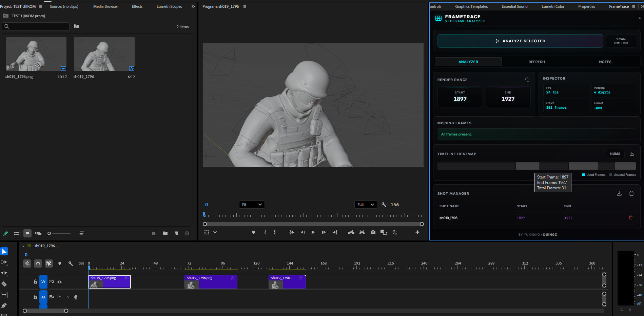The height and width of the screenshot is (316, 644).
Task: Click the find-from-query camera icon beside search
Action: (x=76, y=26)
